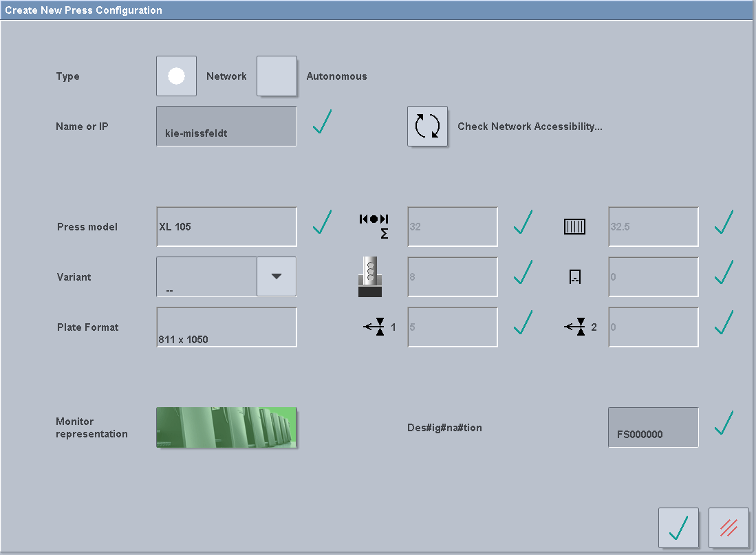Click the striped ink zone width icon
This screenshot has width=756, height=555.
click(x=574, y=226)
